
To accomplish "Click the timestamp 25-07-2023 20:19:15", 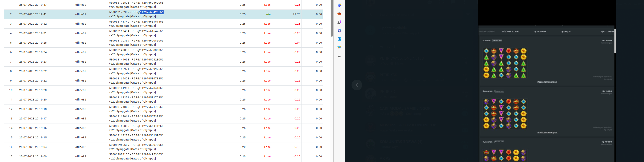I will point(33,138).
